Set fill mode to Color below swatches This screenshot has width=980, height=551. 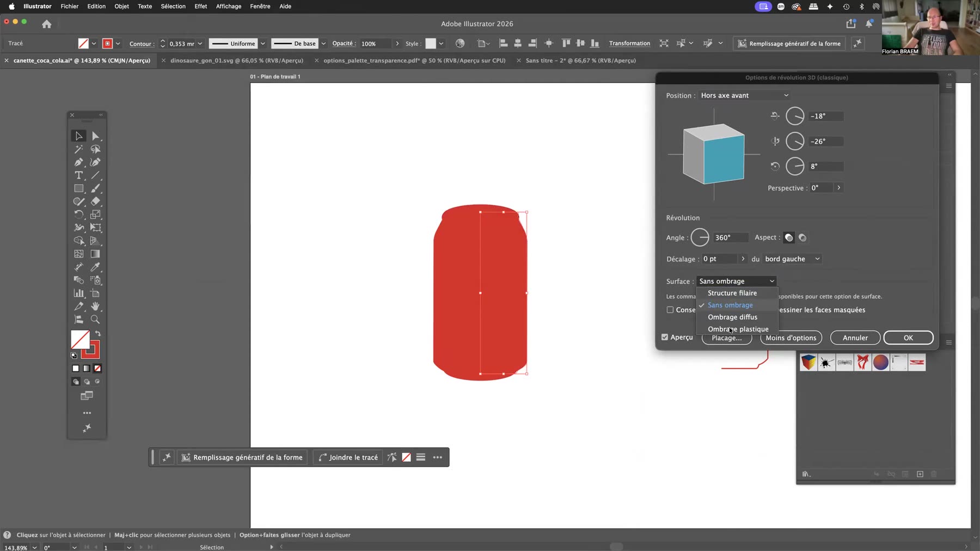76,369
